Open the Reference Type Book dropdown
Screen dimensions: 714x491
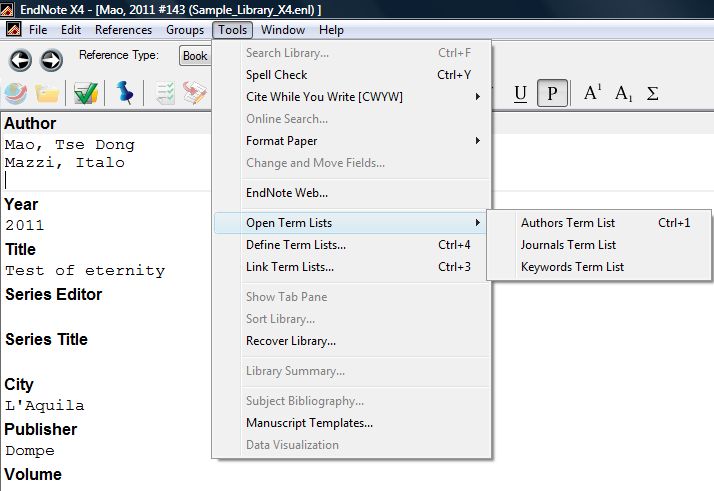tap(194, 56)
